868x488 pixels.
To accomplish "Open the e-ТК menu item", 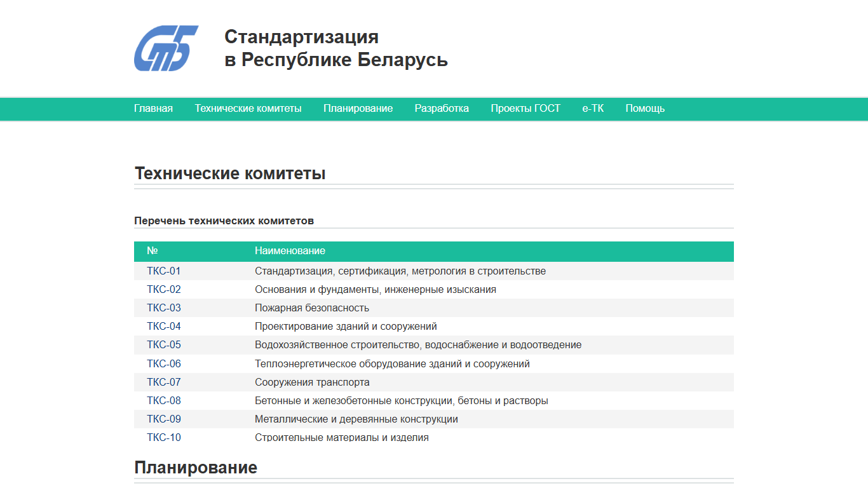I will pos(593,108).
